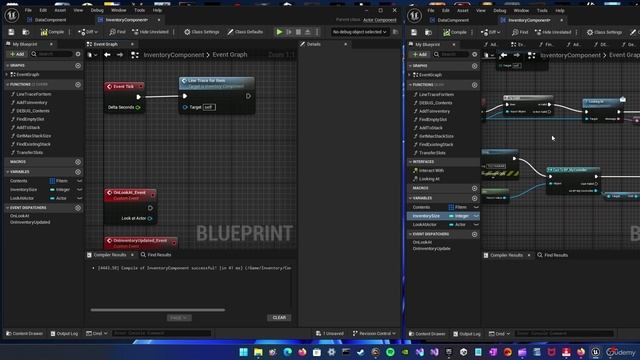Click Add button in left My Blueprint panel
The height and width of the screenshot is (360, 640).
(17, 54)
